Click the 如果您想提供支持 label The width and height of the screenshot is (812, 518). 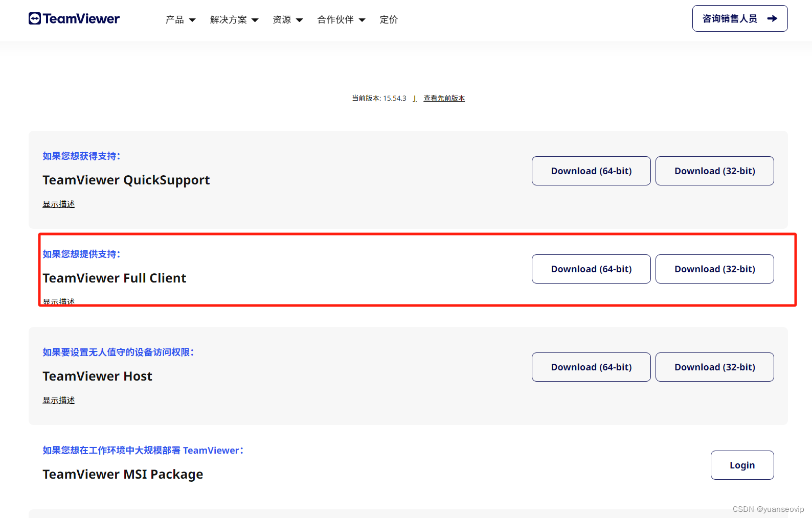point(81,254)
